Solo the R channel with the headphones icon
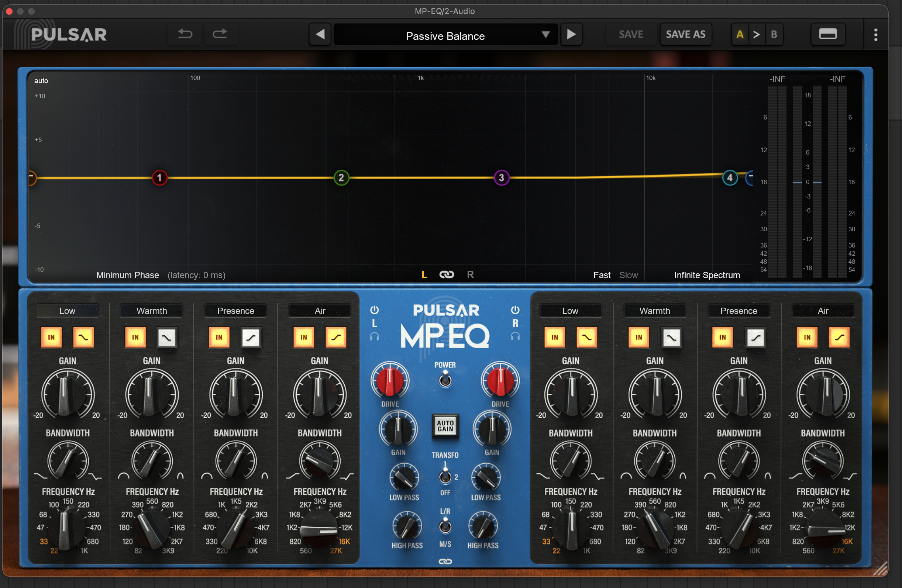The width and height of the screenshot is (902, 588). pyautogui.click(x=515, y=336)
